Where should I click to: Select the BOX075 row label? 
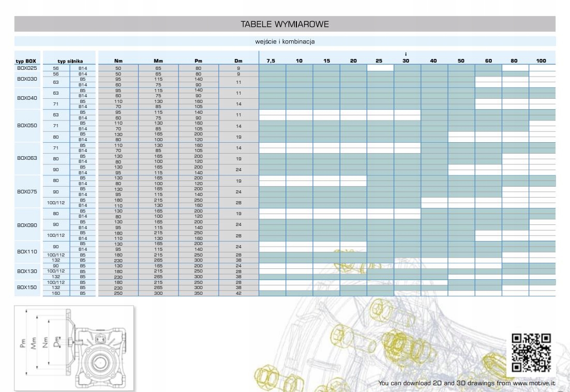coord(27,191)
